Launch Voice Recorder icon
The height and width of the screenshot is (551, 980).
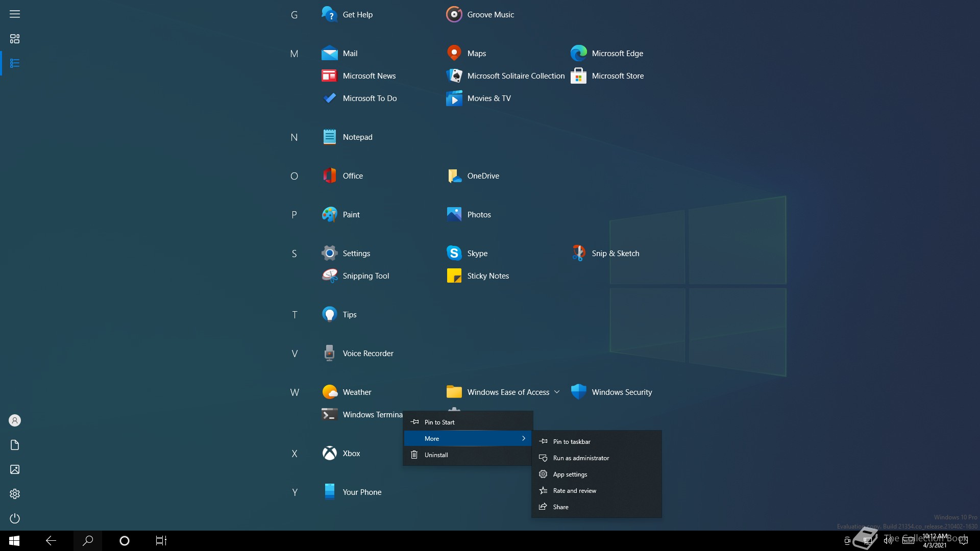(329, 353)
